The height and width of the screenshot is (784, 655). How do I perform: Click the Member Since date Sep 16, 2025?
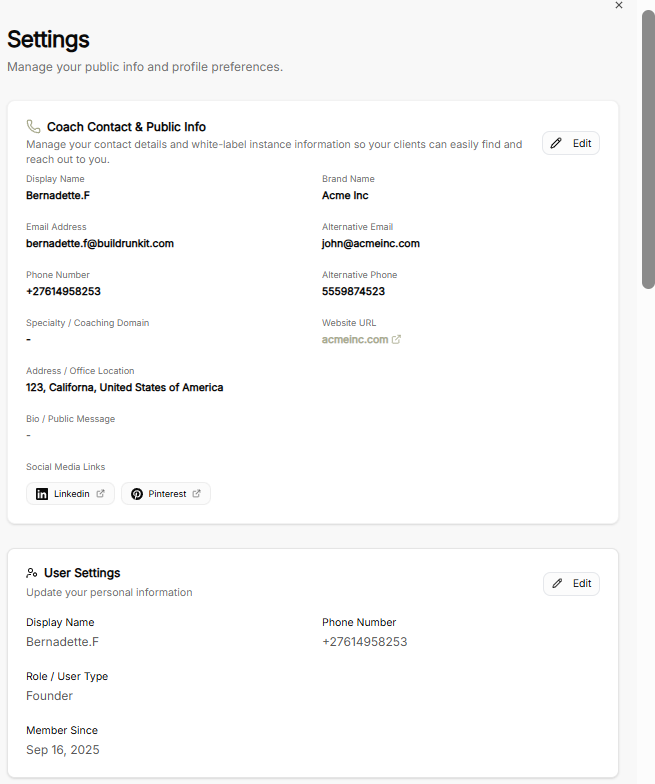point(62,750)
